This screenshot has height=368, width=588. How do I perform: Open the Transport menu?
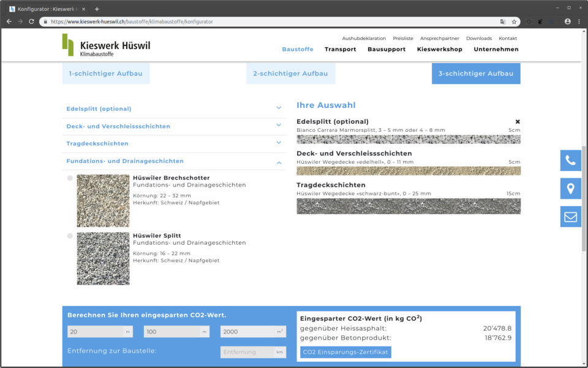(341, 49)
